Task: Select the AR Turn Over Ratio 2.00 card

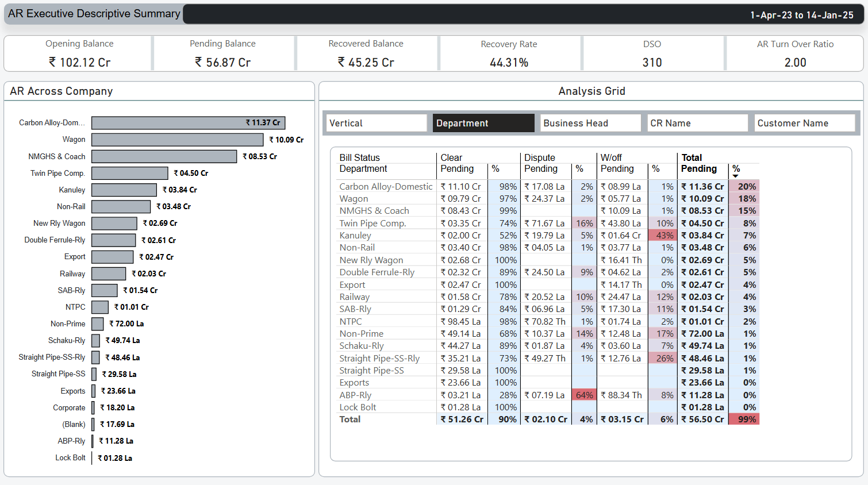Action: click(x=796, y=53)
